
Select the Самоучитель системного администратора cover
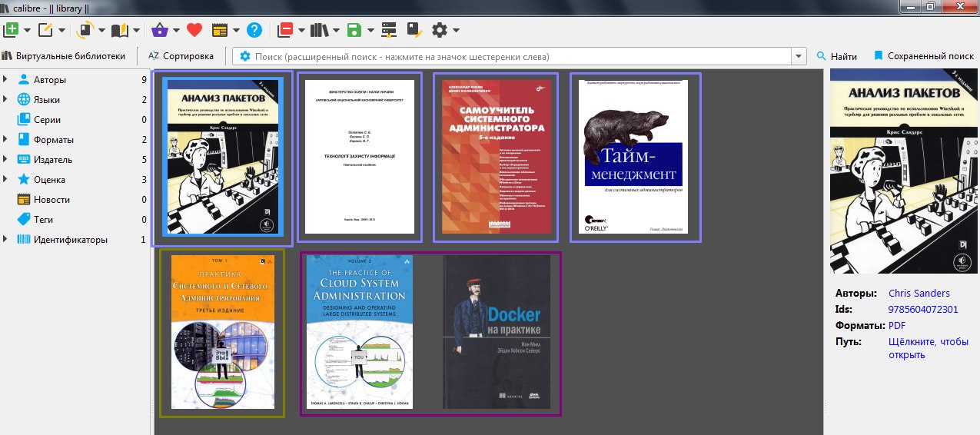pyautogui.click(x=496, y=157)
